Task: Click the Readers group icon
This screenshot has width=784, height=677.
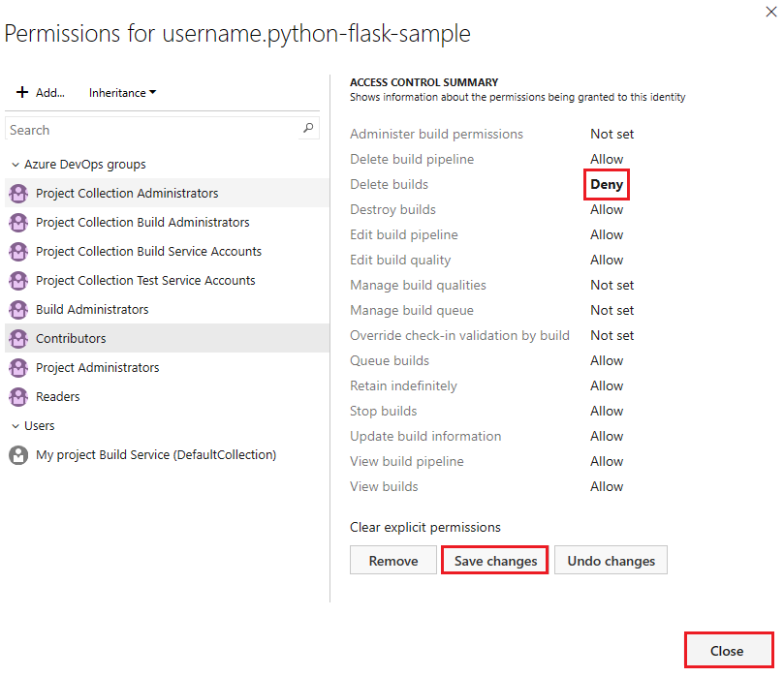Action: point(18,397)
